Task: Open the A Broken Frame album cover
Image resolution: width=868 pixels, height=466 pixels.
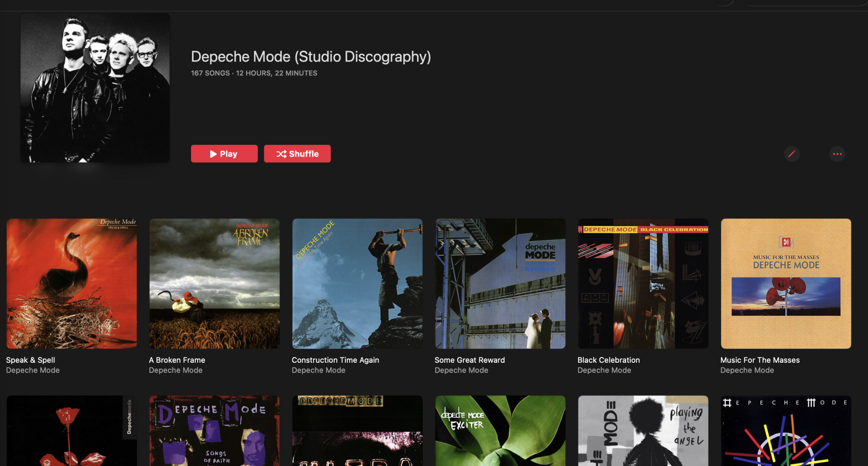Action: [x=214, y=283]
